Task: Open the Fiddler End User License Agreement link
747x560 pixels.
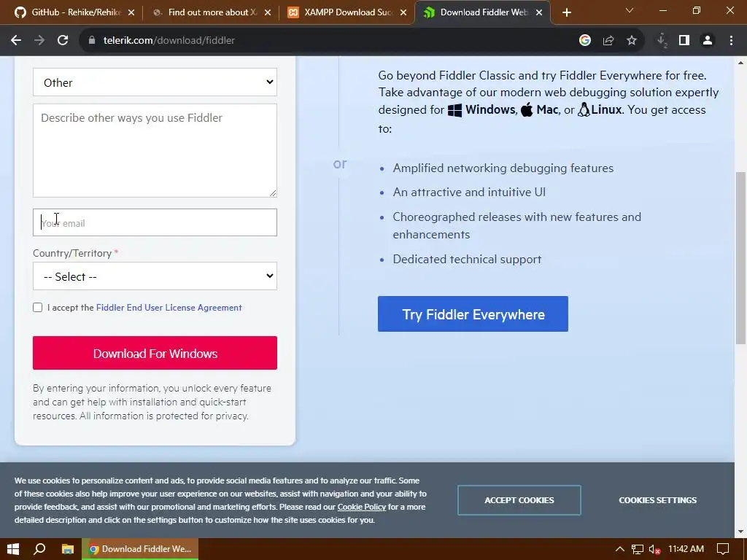Action: coord(169,308)
